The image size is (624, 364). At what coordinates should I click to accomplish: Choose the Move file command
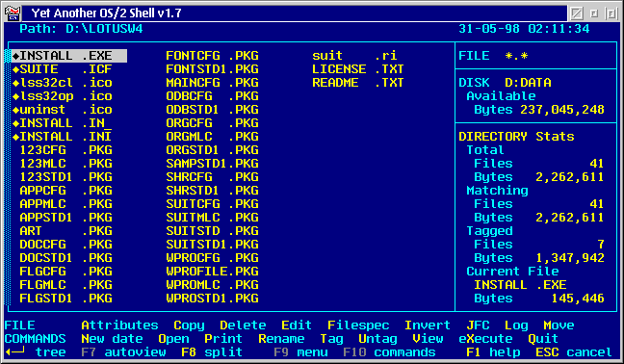559,325
